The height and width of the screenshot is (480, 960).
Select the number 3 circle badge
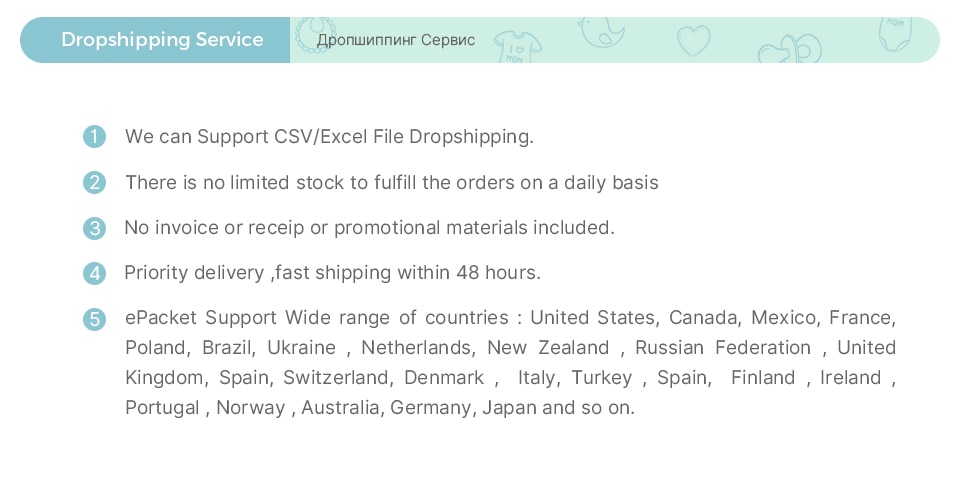(94, 228)
